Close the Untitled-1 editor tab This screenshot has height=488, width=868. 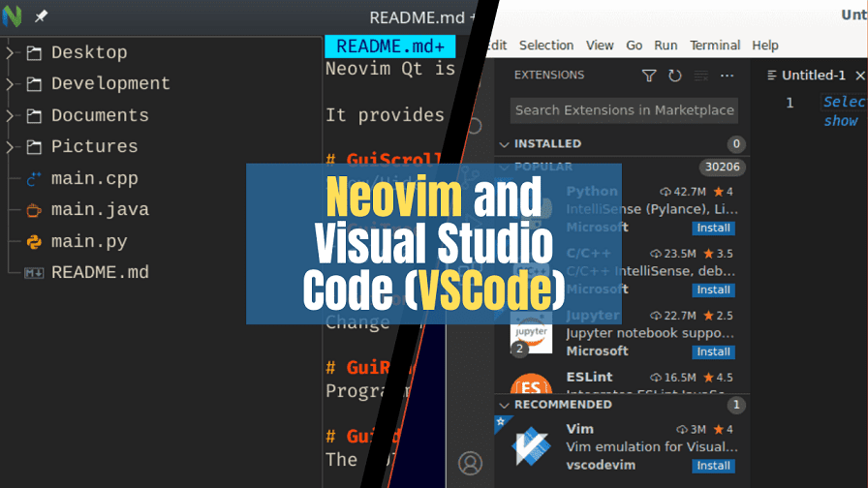pyautogui.click(x=859, y=76)
